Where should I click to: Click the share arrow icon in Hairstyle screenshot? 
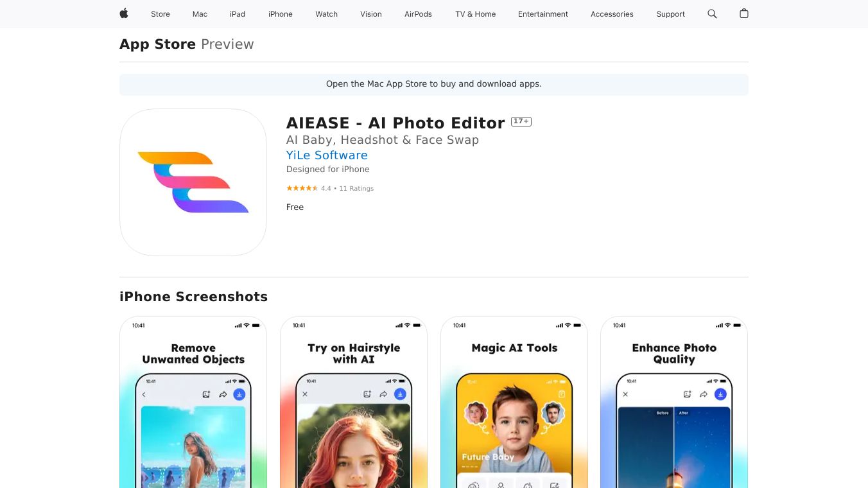coord(383,394)
